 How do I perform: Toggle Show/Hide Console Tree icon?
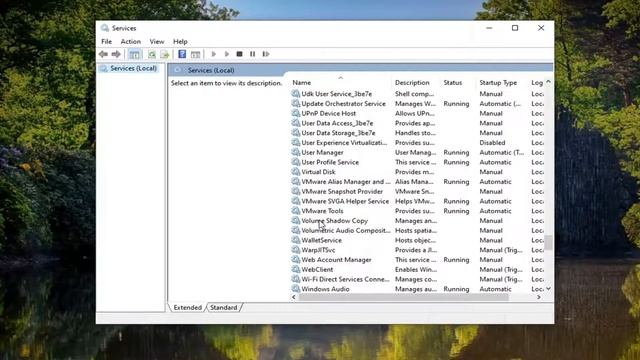134,54
